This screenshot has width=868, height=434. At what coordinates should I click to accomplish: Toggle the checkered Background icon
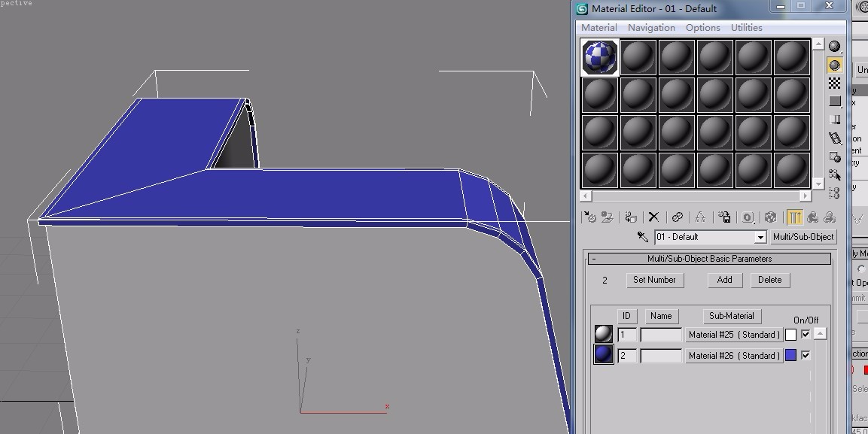click(x=835, y=83)
